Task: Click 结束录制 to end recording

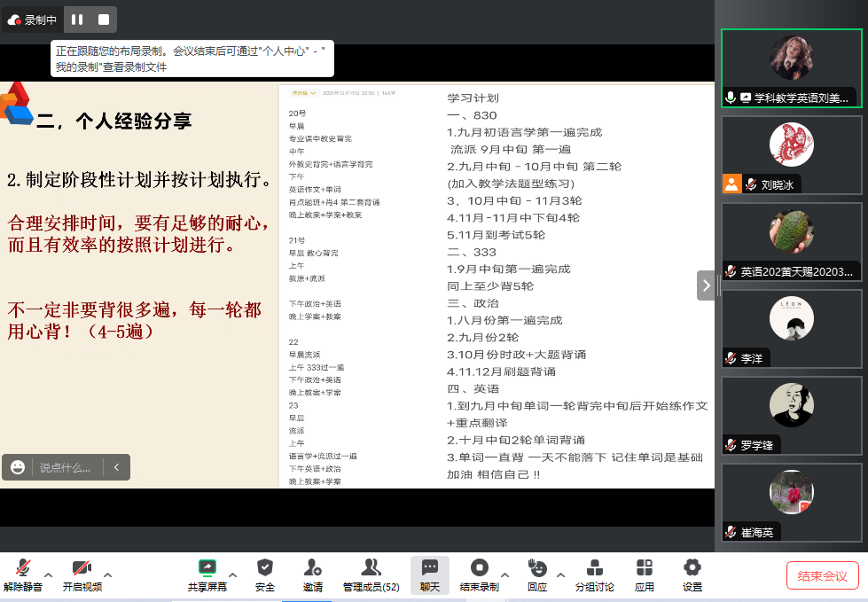Action: tap(479, 575)
